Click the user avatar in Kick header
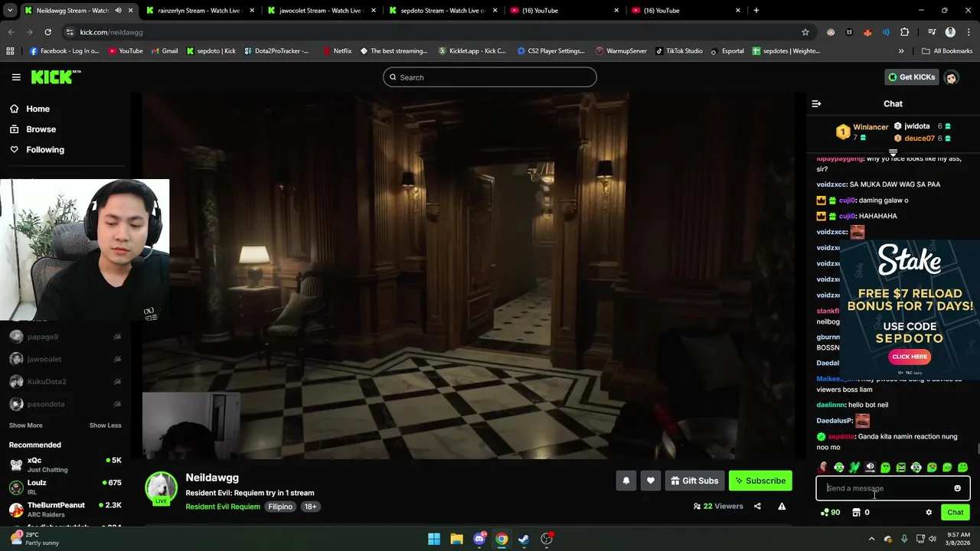This screenshot has height=551, width=980. point(951,77)
